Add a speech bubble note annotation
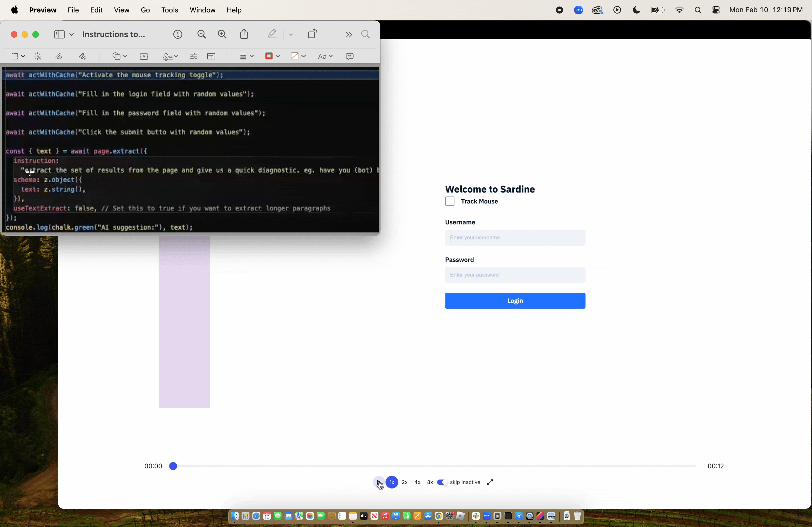 click(350, 57)
